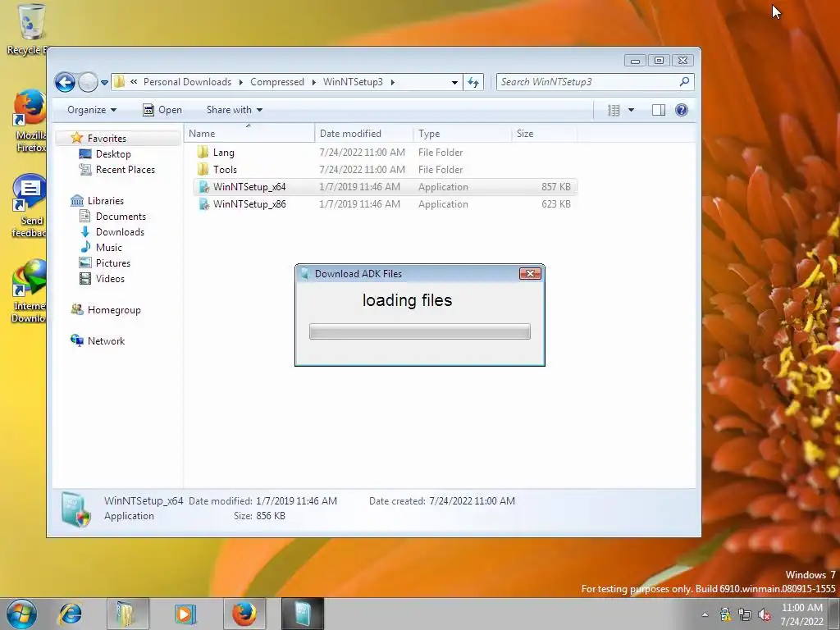Click the refresh button beside address bar
The image size is (840, 630).
click(x=473, y=82)
